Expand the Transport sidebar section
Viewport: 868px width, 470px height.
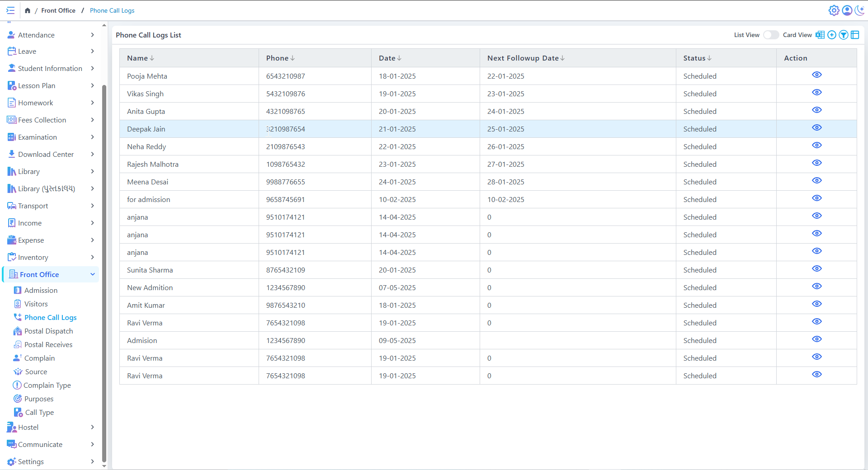(x=51, y=206)
